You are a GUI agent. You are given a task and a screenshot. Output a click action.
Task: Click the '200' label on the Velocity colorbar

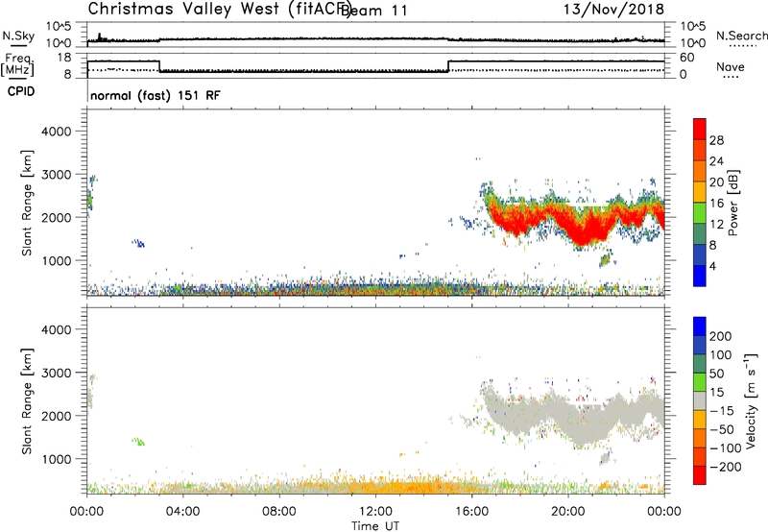pos(721,336)
